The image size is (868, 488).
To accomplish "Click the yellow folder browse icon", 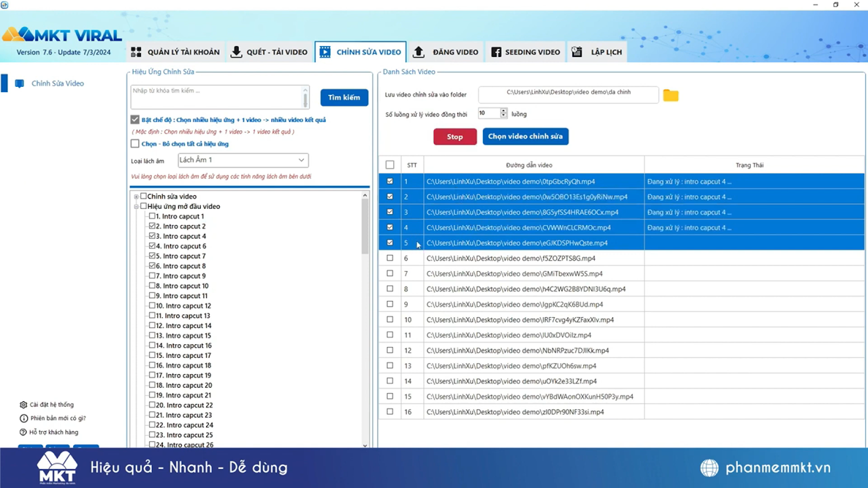I will (671, 95).
